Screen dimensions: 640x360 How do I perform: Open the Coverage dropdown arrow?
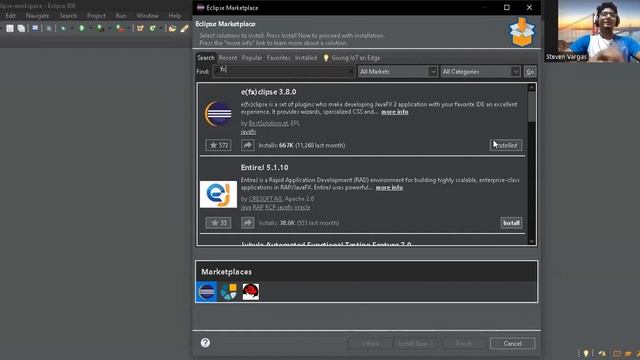[x=109, y=28]
